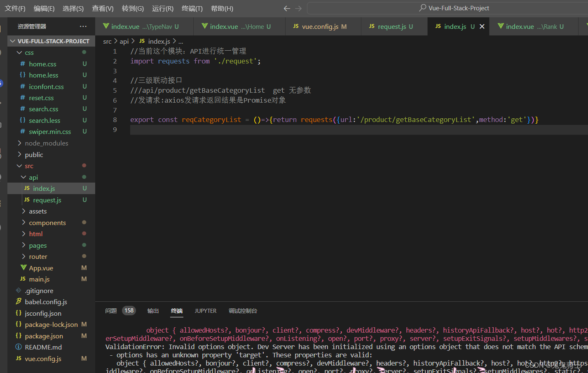Open explorer panel more actions (three dots)
588x373 pixels.
coord(83,26)
